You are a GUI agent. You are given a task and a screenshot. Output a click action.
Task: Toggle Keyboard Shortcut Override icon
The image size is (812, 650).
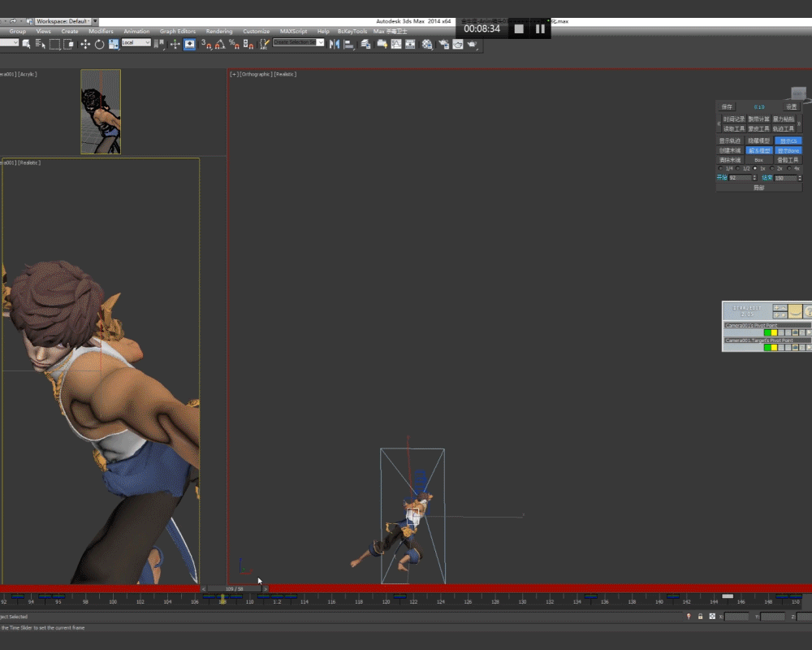tap(189, 44)
